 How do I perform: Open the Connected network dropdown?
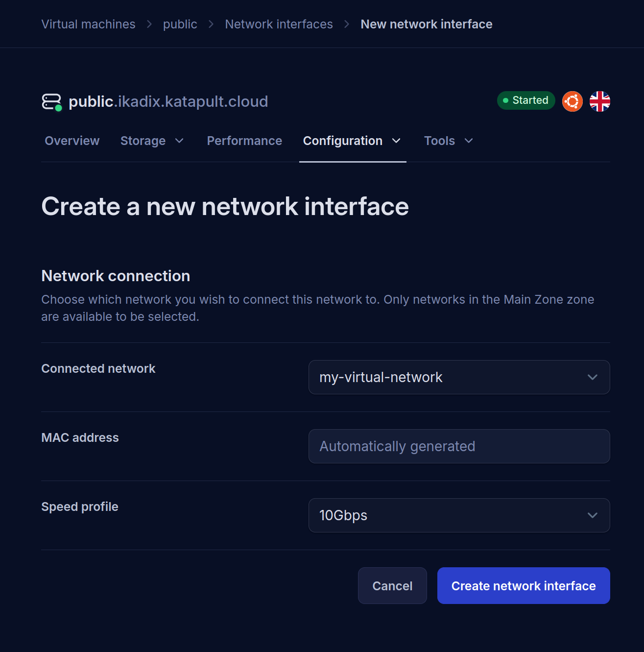(459, 377)
